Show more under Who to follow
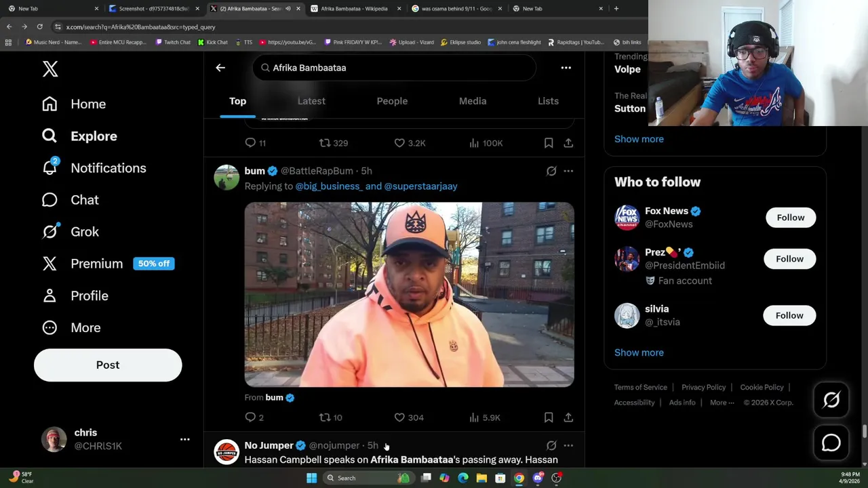The height and width of the screenshot is (488, 868). (639, 352)
